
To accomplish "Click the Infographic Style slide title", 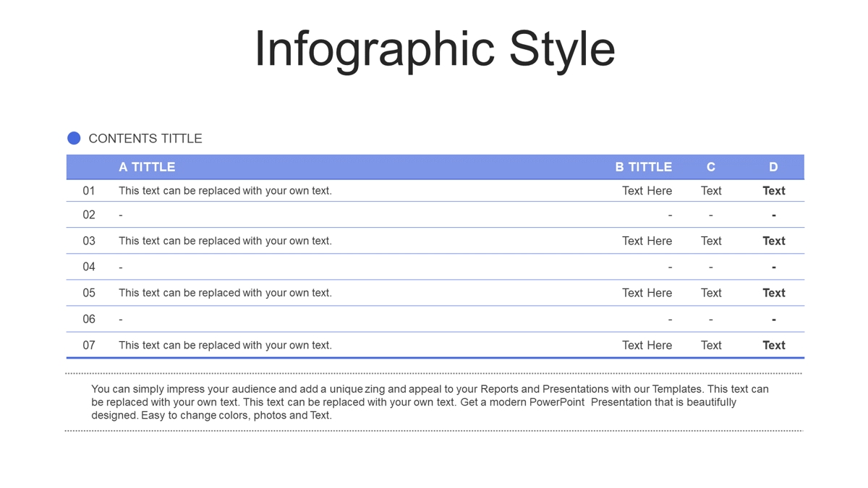I will [x=435, y=49].
